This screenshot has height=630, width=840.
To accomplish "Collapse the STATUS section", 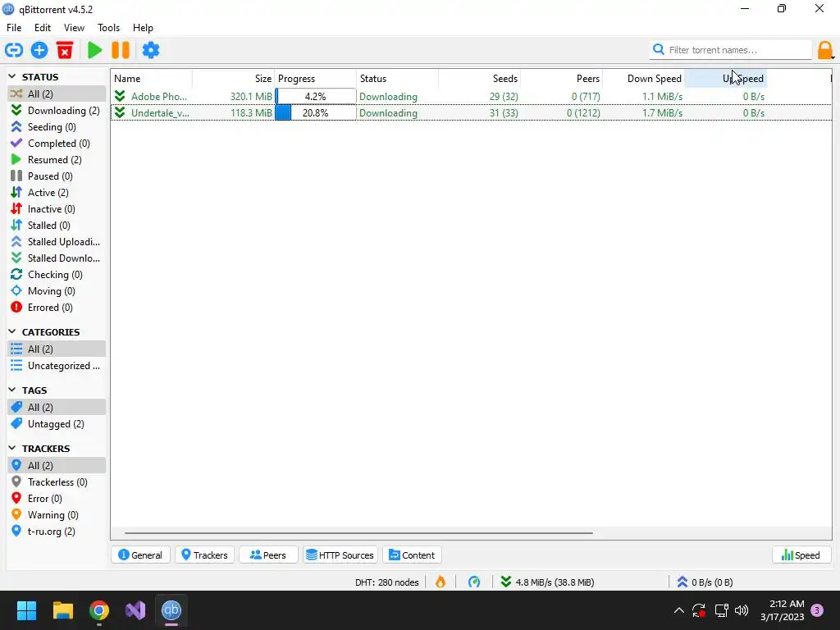I will coord(12,76).
